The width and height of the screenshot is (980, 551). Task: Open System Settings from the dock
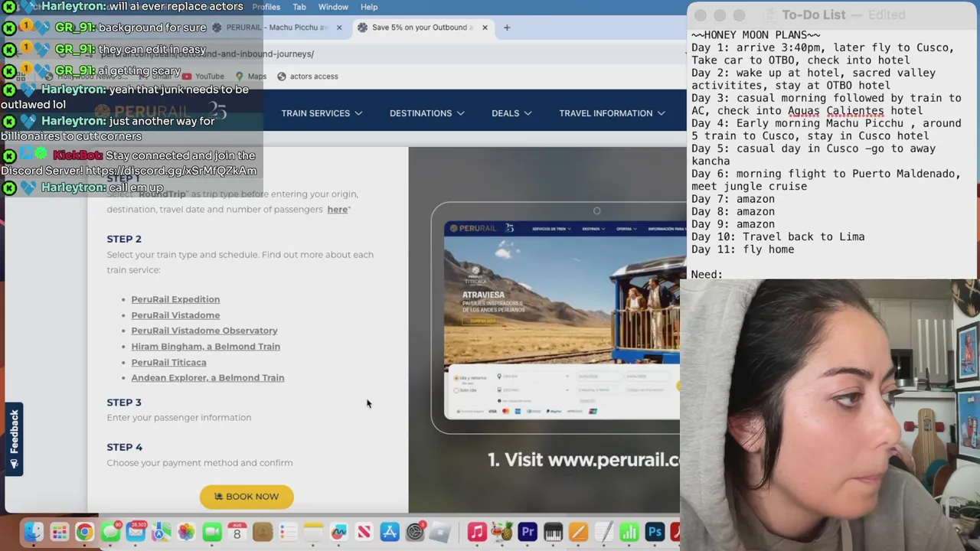pos(415,532)
